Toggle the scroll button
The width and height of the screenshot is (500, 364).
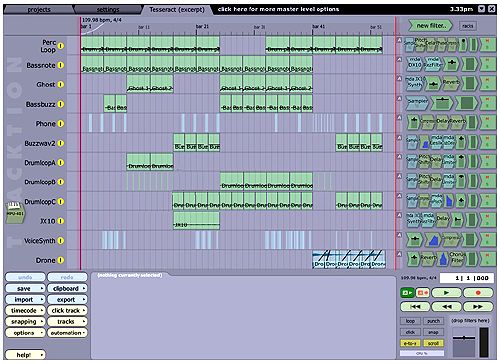433,343
